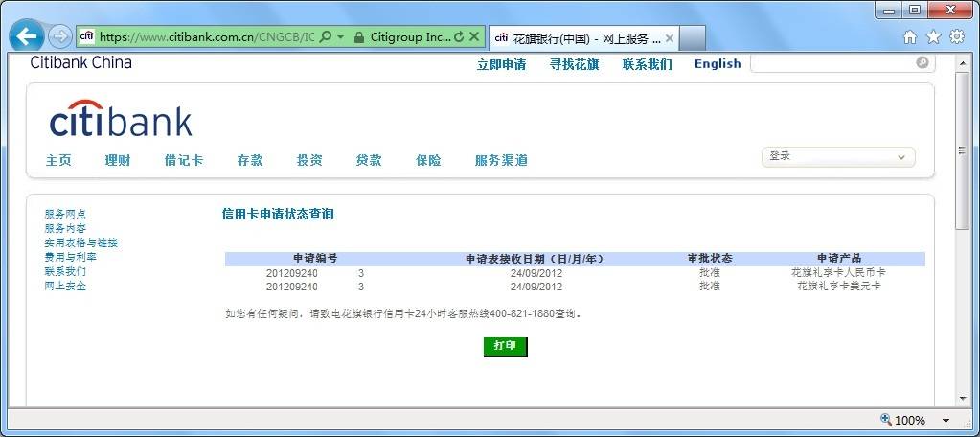The image size is (980, 437).
Task: Click the Citibank China header text
Action: (x=81, y=62)
